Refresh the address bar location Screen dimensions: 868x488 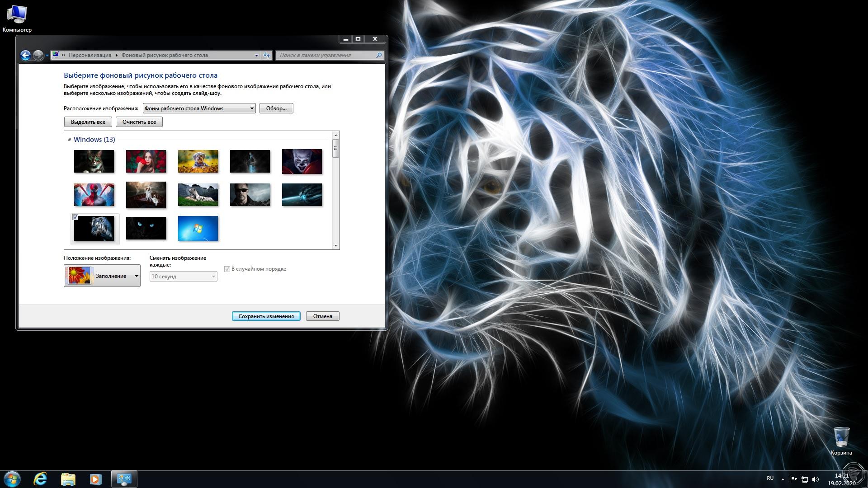click(x=267, y=55)
